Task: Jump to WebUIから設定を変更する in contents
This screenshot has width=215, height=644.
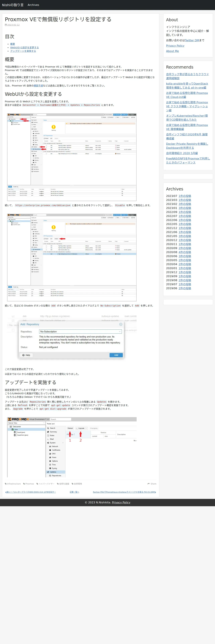Action: 24,47
